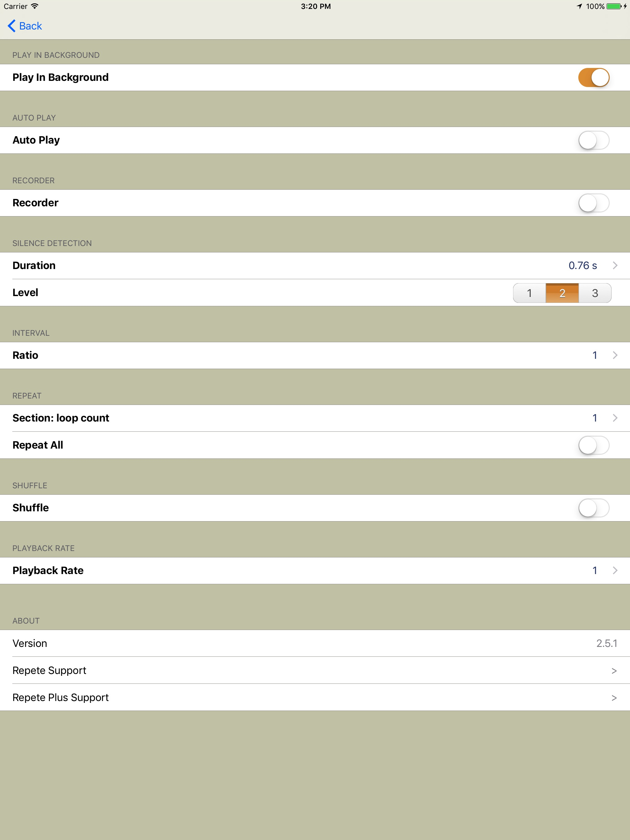Open the Ratio interval chevron
Image resolution: width=630 pixels, height=840 pixels.
(615, 355)
